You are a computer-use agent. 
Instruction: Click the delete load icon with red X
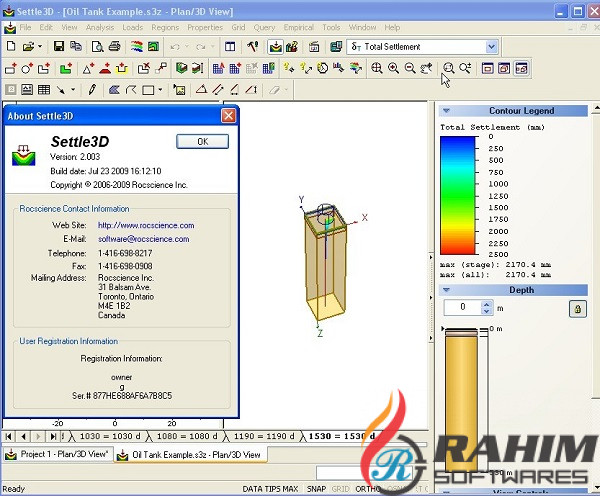click(x=144, y=69)
